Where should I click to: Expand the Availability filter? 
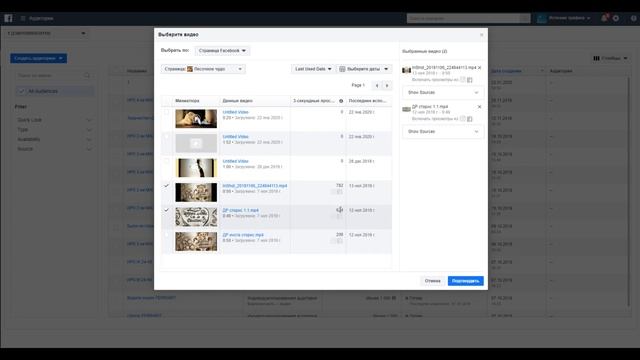coord(54,139)
